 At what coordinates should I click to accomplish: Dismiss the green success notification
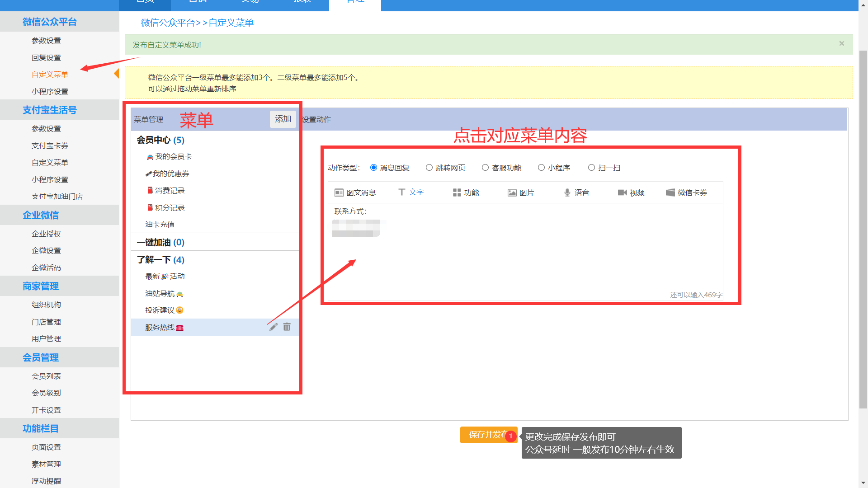pos(841,44)
